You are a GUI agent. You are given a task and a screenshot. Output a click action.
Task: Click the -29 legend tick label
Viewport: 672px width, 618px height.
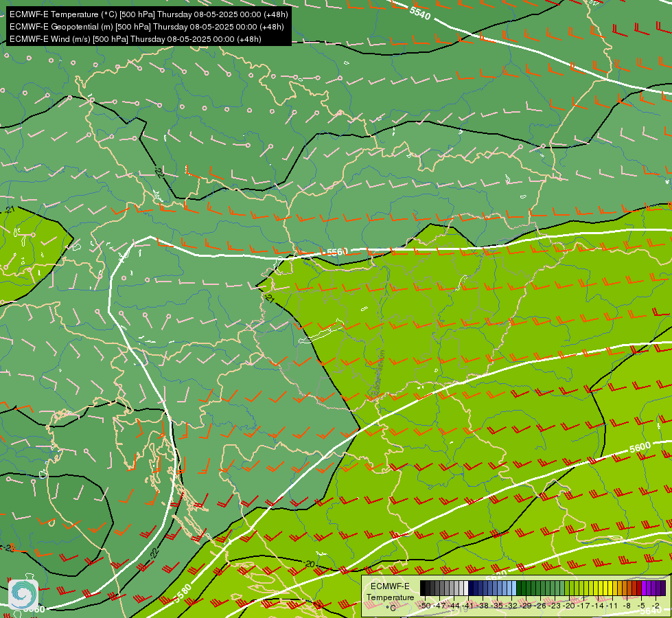(525, 606)
